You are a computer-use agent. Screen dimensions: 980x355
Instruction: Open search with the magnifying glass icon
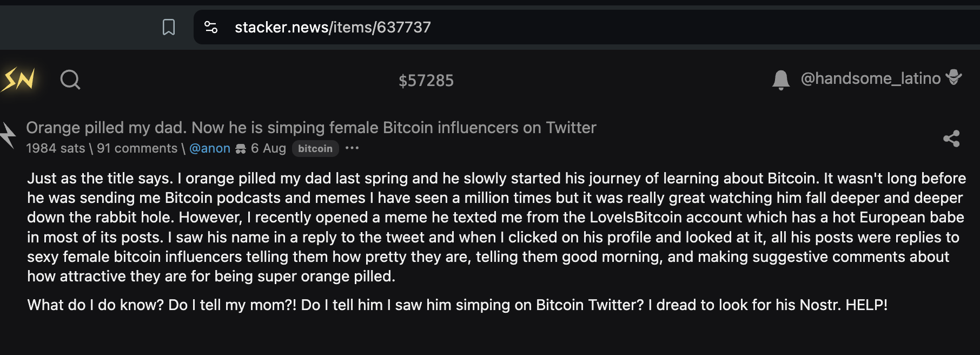coord(70,80)
